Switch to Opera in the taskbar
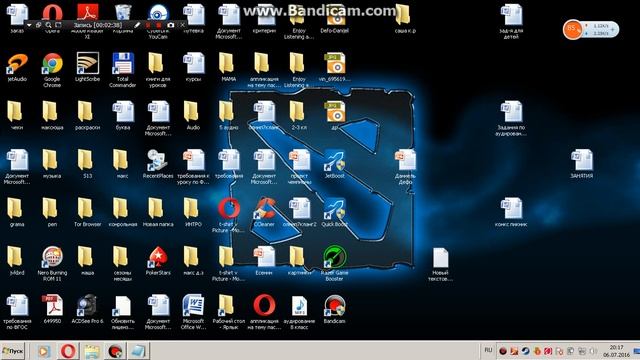 point(68,351)
